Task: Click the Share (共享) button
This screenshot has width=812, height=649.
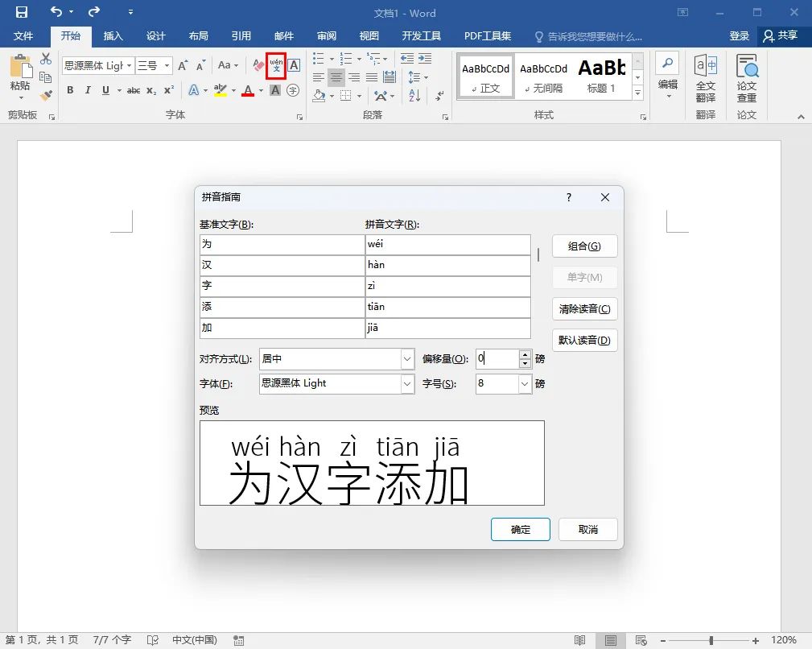Action: click(781, 35)
